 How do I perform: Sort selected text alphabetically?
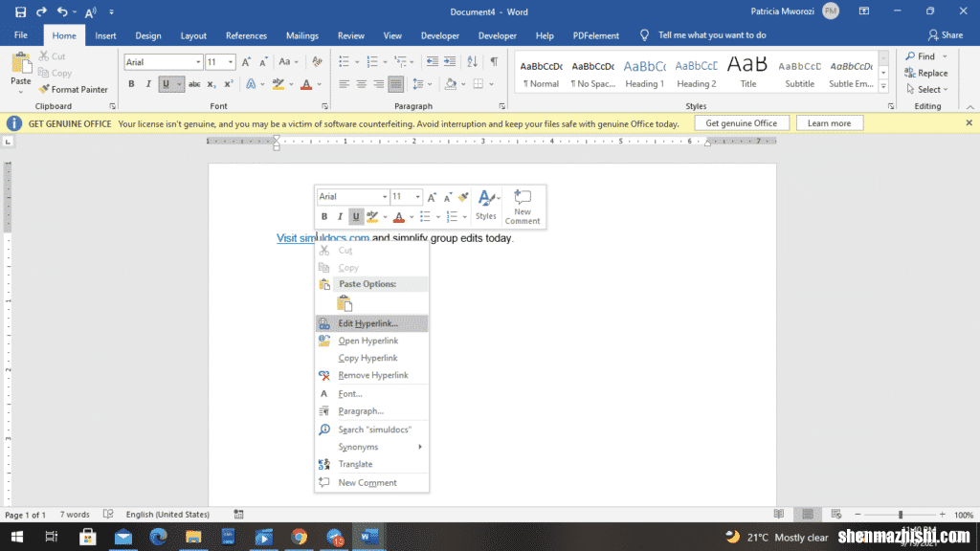point(472,61)
